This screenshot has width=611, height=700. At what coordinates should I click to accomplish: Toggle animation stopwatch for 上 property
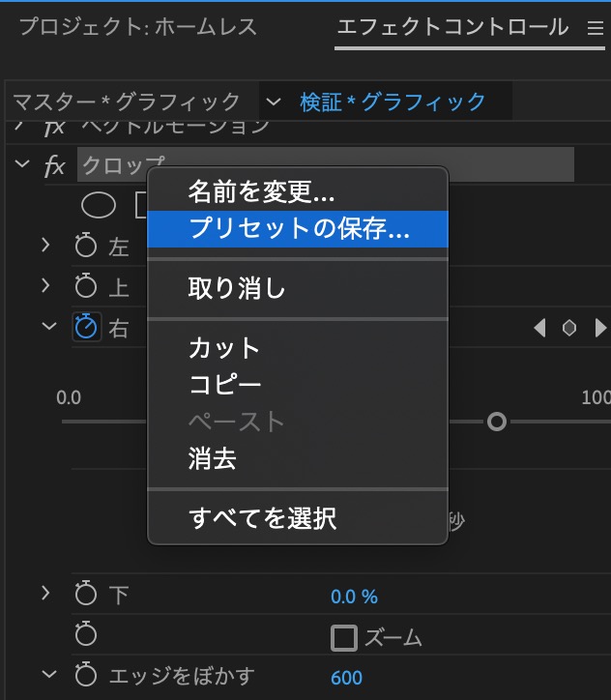[x=87, y=286]
